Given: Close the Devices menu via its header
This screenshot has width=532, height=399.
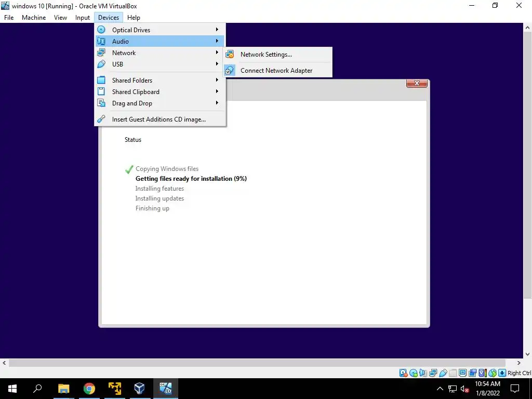Looking at the screenshot, I should coord(109,18).
